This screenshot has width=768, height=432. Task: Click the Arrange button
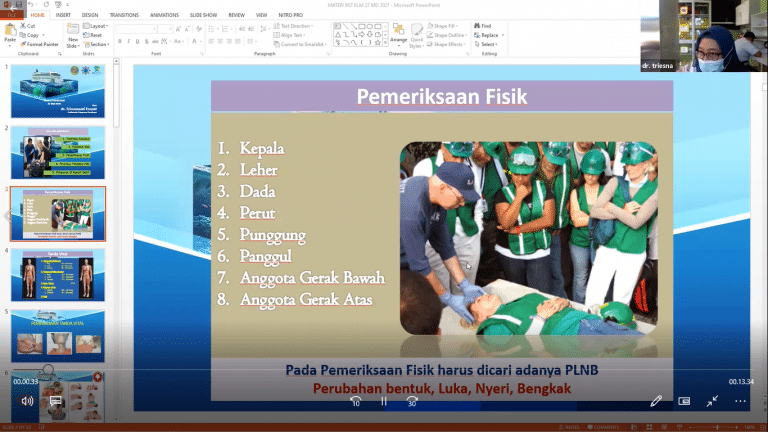click(399, 33)
